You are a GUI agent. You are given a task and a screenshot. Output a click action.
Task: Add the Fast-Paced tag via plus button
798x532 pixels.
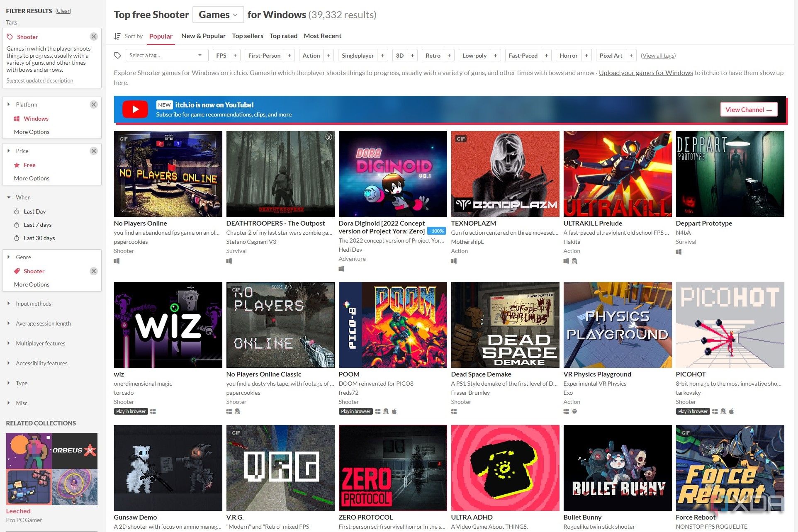tap(546, 56)
